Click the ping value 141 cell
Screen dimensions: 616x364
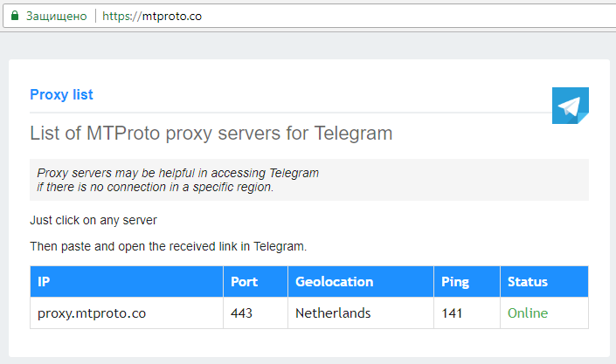pyautogui.click(x=467, y=313)
